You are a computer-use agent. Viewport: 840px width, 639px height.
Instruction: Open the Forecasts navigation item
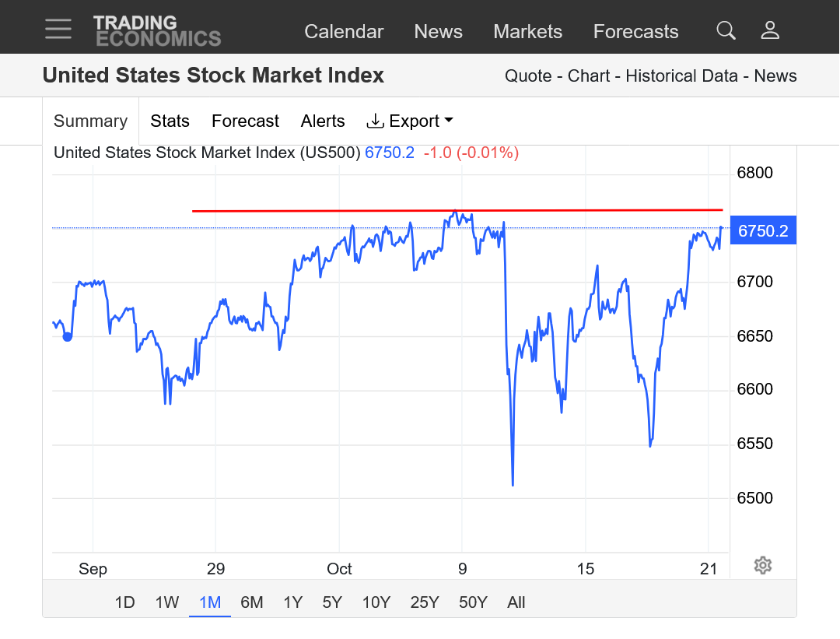(635, 31)
